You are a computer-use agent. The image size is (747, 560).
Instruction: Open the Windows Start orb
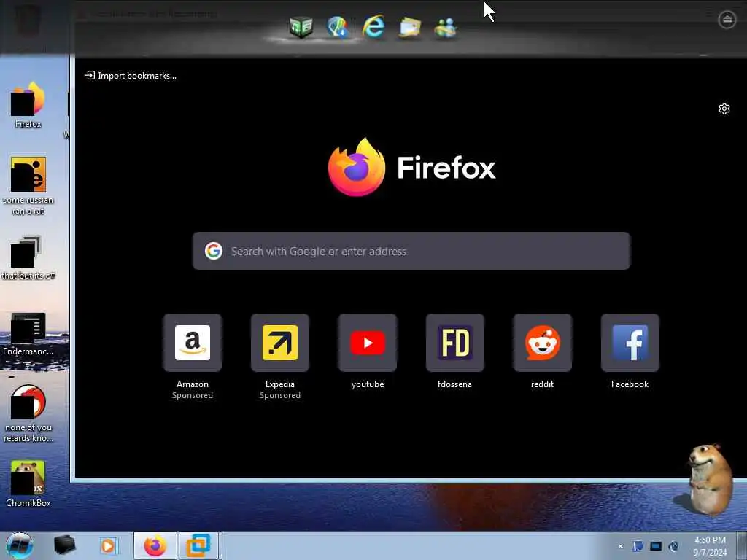pyautogui.click(x=19, y=545)
